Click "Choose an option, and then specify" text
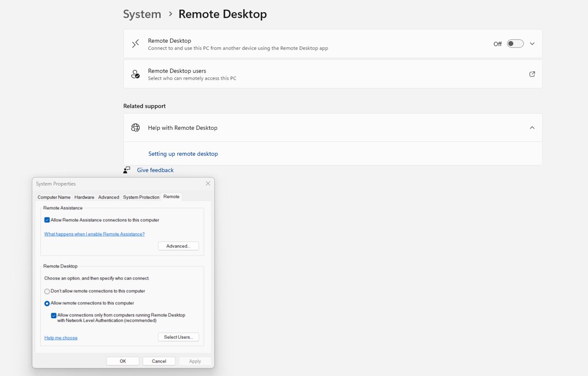 (97, 279)
